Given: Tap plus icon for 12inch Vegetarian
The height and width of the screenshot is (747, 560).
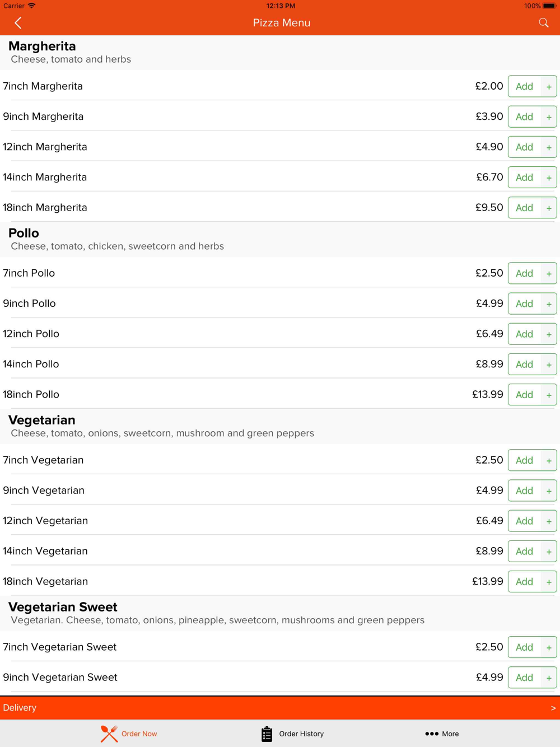Looking at the screenshot, I should (549, 521).
